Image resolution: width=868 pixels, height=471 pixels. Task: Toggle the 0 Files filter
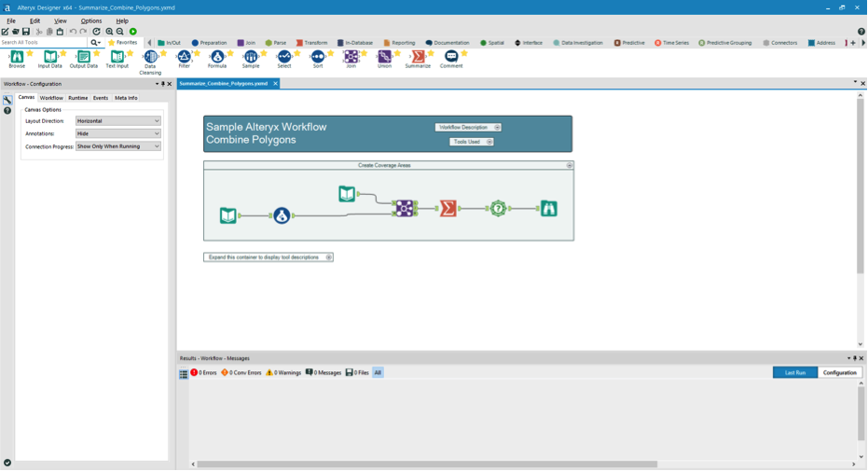(x=357, y=372)
